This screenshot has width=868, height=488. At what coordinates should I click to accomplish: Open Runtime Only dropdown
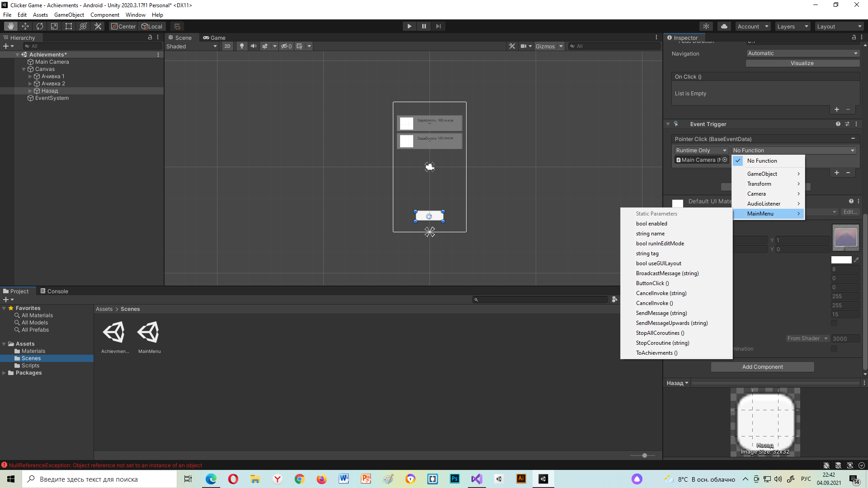pos(701,150)
